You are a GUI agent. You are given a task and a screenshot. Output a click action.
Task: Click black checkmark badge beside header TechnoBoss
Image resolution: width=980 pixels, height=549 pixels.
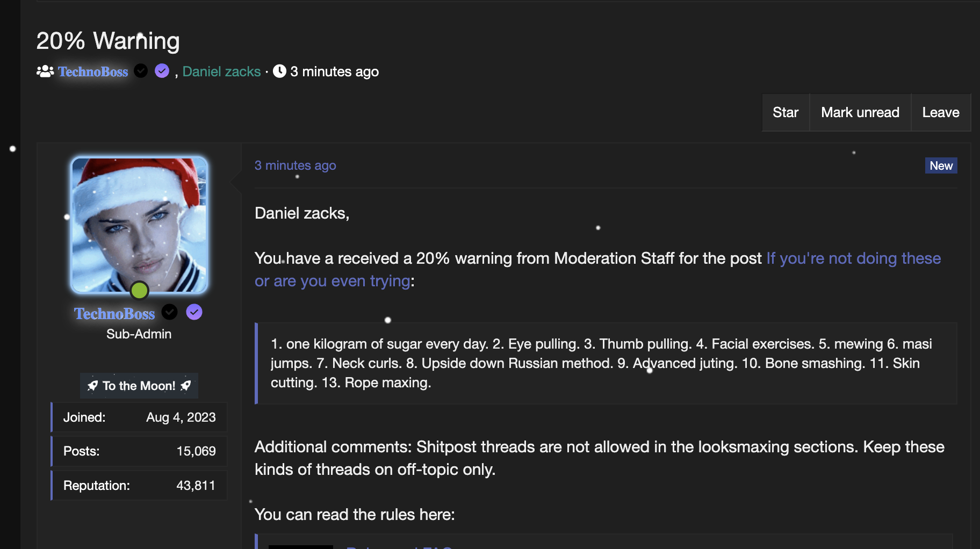[x=141, y=71]
